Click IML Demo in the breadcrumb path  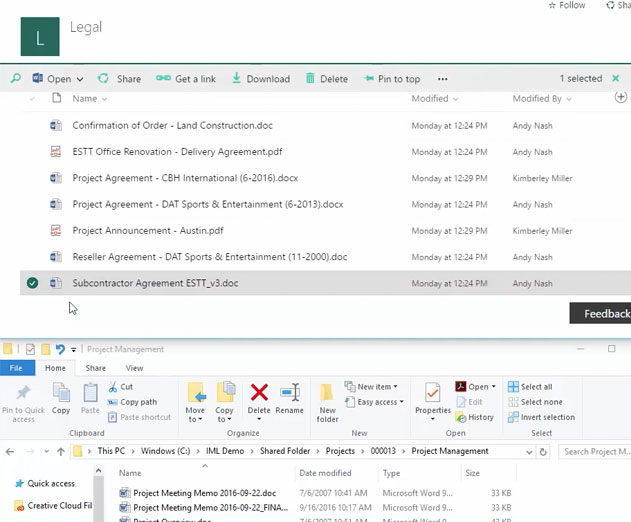(225, 451)
